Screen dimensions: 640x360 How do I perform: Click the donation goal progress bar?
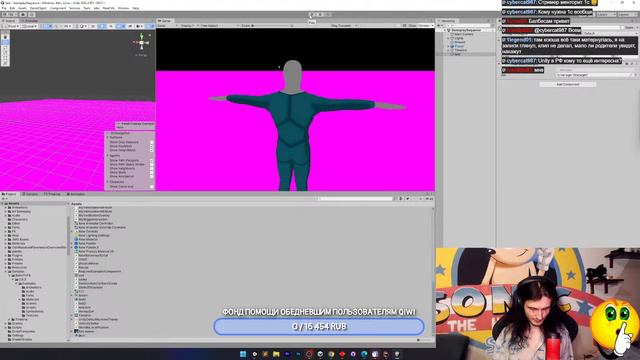[x=319, y=327]
